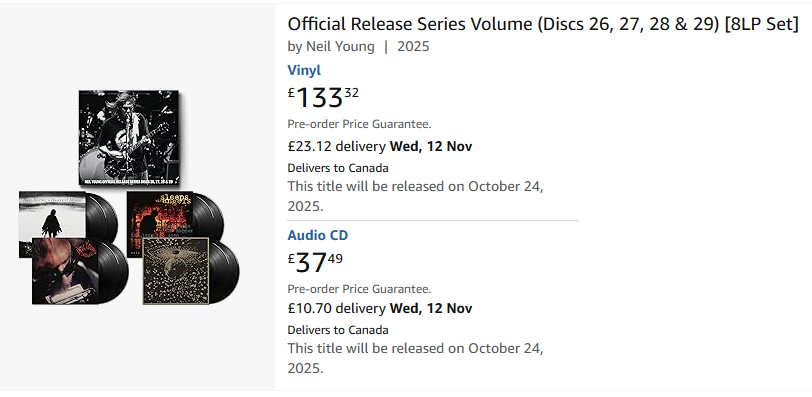Click the album cover showing sunglasses and harmonica
Image resolution: width=812 pixels, height=397 pixels.
click(x=65, y=271)
